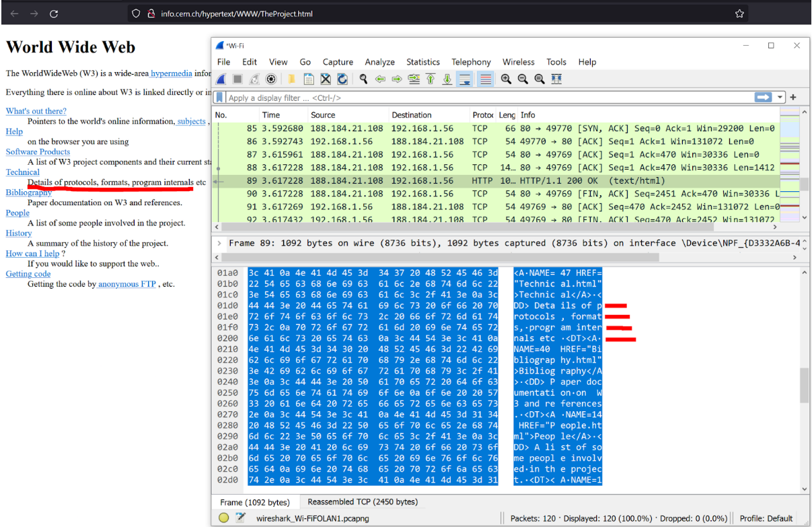Click the packet bytes vertical scrollbar thumb
The height and width of the screenshot is (527, 812).
tap(805, 386)
